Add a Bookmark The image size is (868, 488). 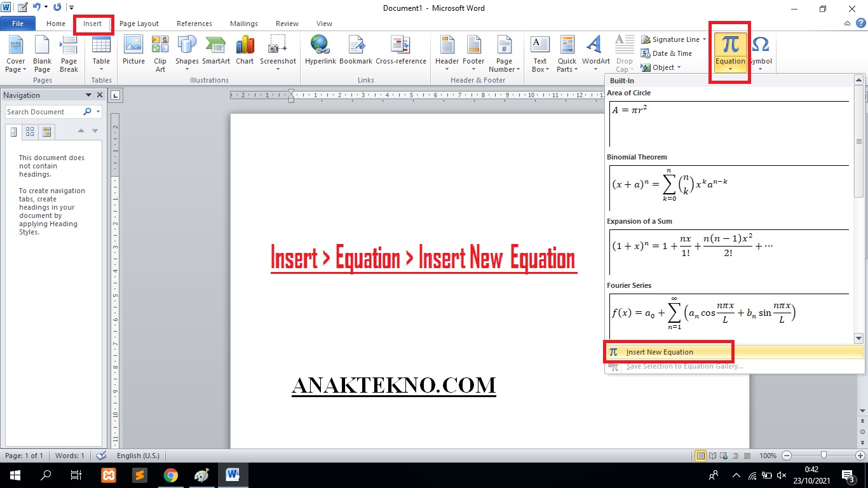tap(356, 51)
